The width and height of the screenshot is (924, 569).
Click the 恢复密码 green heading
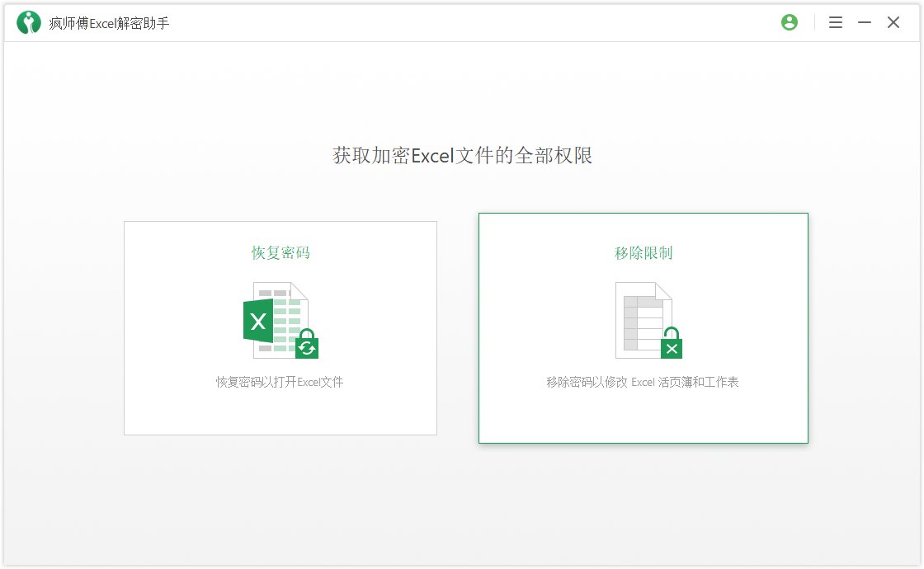[x=280, y=253]
